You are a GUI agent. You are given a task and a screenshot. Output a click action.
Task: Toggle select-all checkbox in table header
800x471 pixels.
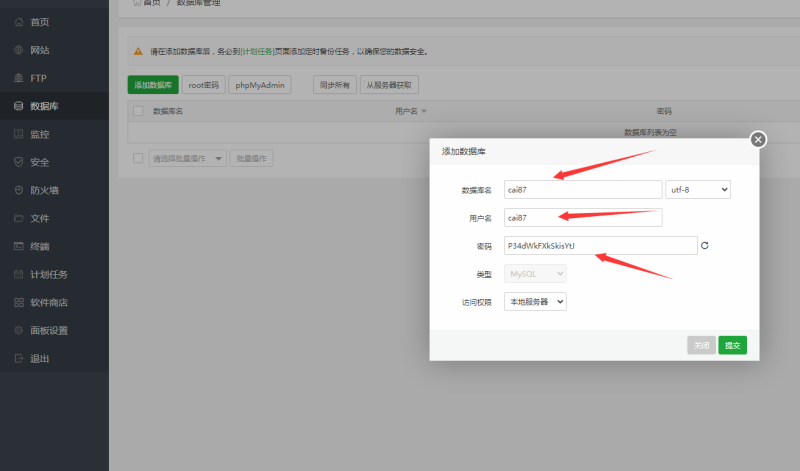pyautogui.click(x=138, y=111)
